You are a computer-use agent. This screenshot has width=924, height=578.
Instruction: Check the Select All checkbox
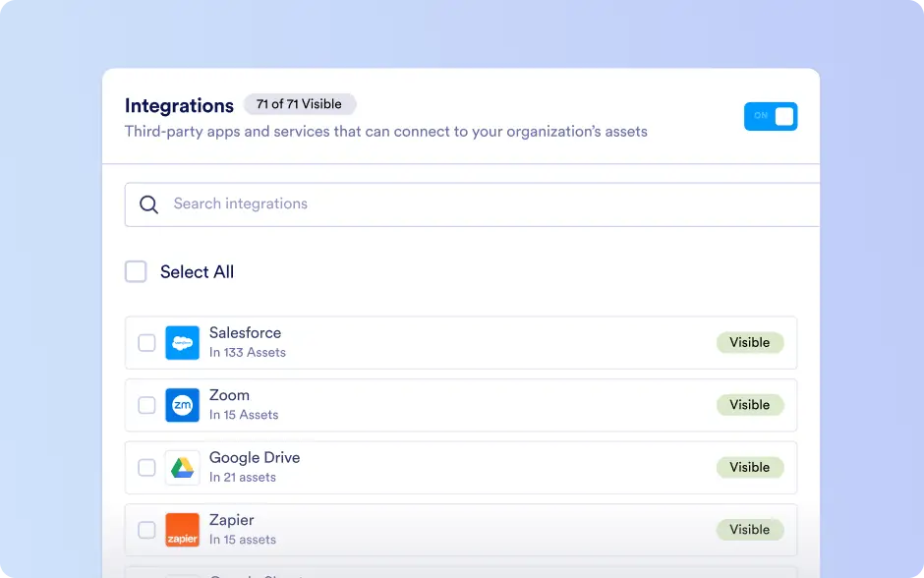136,271
